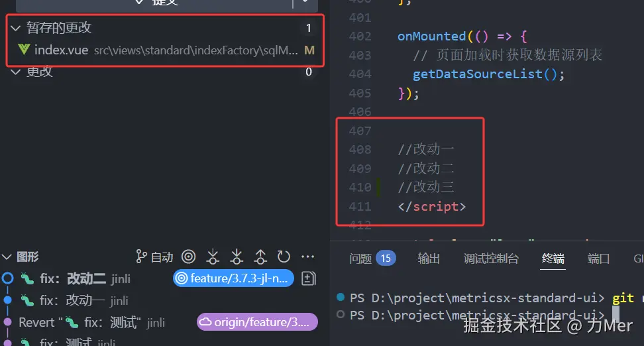Switch to the 终端 tab
Image resolution: width=644 pixels, height=346 pixels.
pyautogui.click(x=553, y=259)
